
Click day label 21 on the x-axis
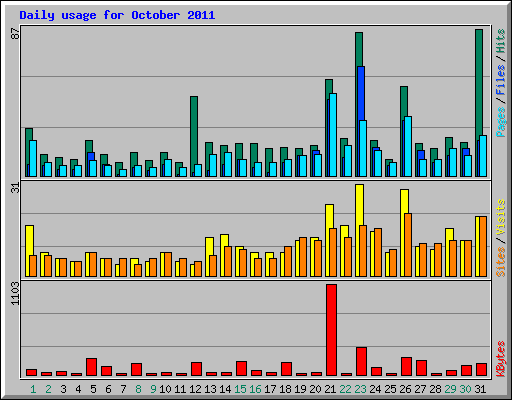click(x=330, y=389)
